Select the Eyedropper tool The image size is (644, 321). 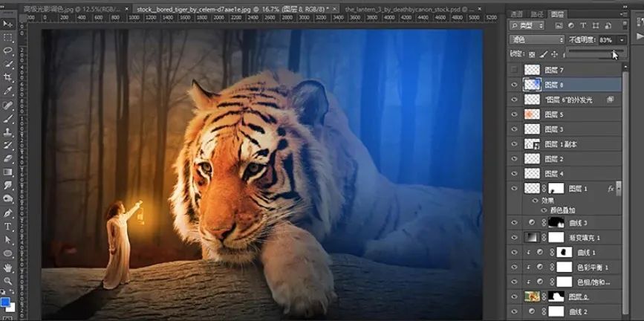tap(8, 91)
